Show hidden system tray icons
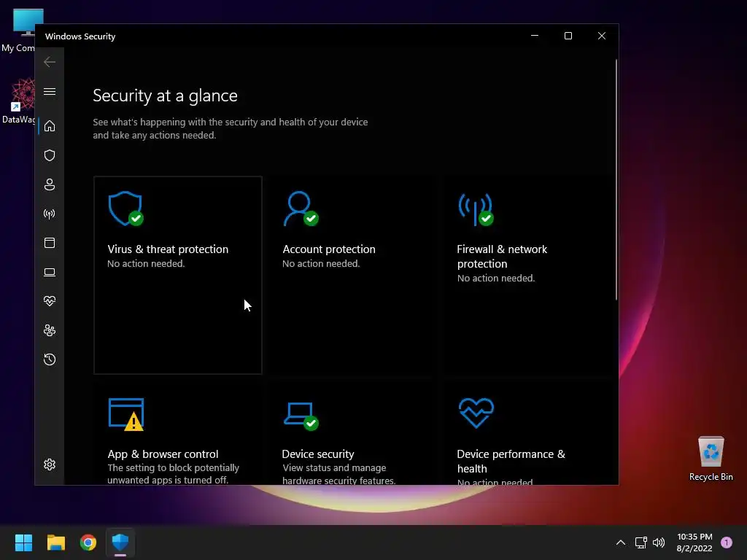Image resolution: width=747 pixels, height=560 pixels. 620,542
